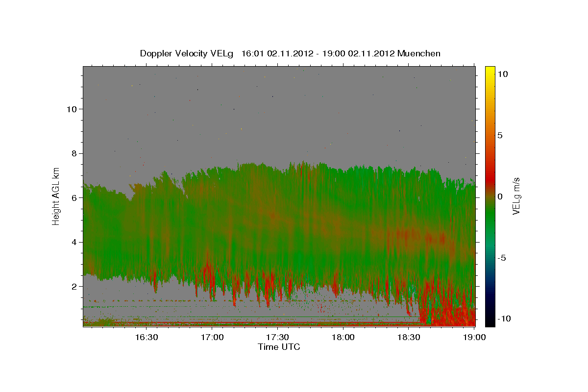Click the colorbar label 'VELg m/s'
588x392 pixels.
coord(517,196)
